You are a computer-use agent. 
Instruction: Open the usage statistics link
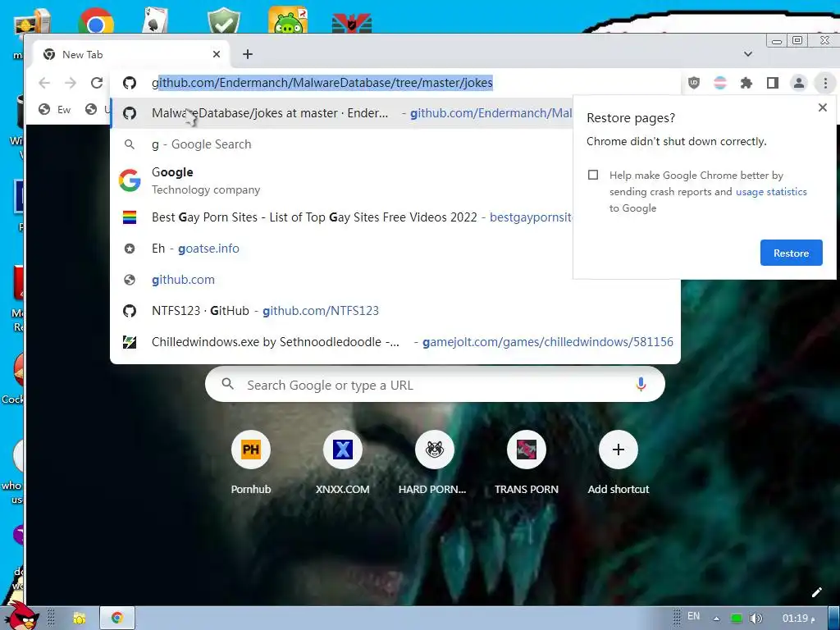[x=771, y=192]
